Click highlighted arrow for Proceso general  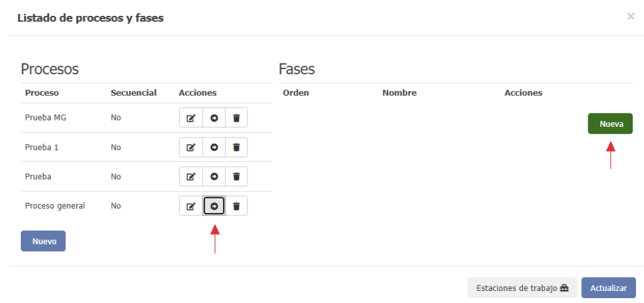coord(214,206)
